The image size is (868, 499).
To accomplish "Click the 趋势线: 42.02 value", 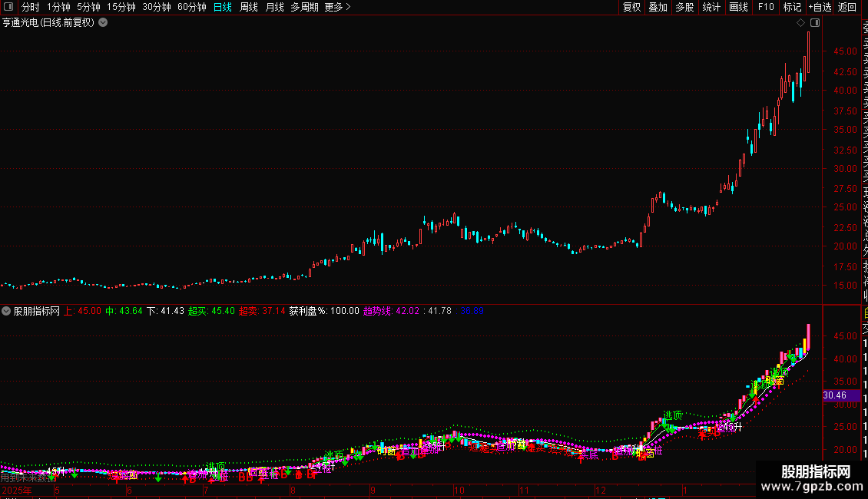I will click(x=392, y=311).
